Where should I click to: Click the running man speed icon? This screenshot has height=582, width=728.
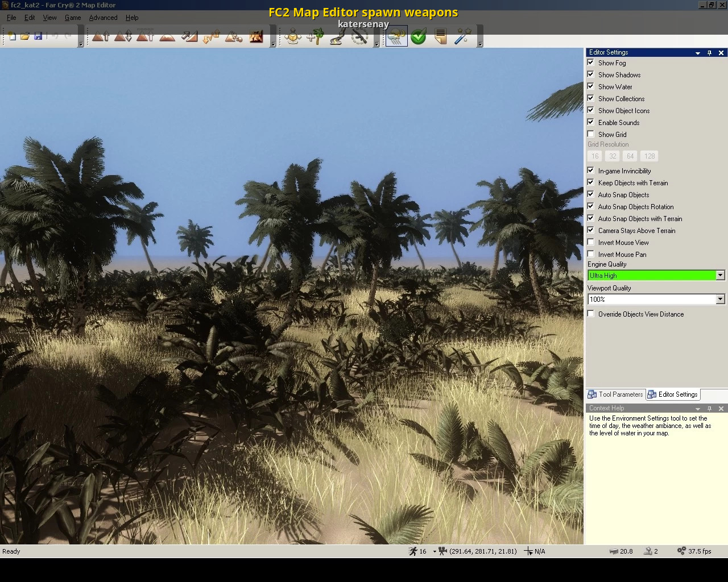pos(413,551)
